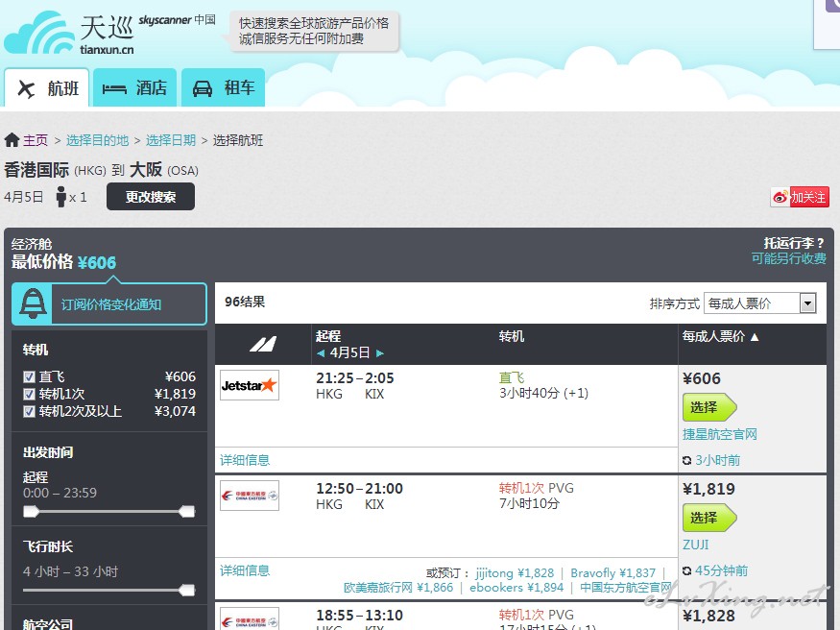
Task: Sort by 转机 stops column
Action: 512,336
